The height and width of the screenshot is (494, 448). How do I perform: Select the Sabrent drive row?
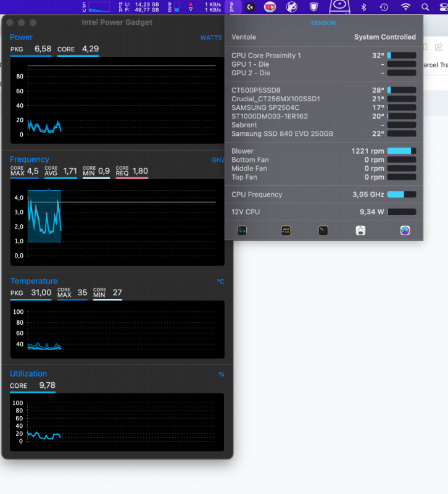point(323,125)
